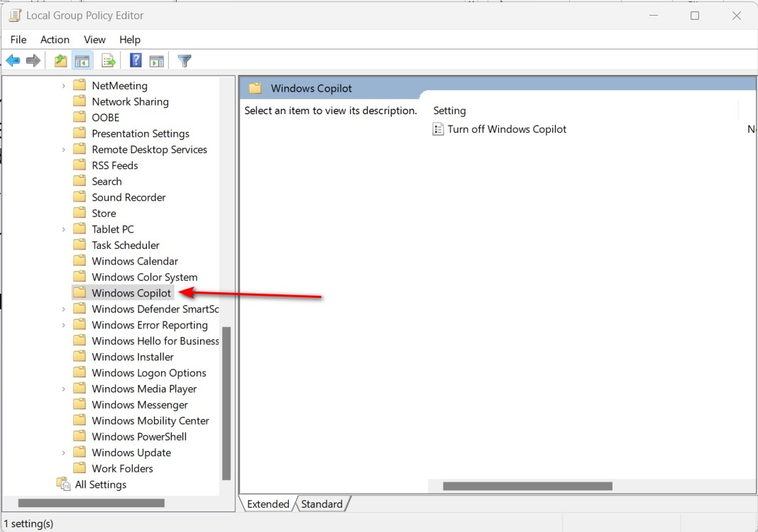Click the Forward arrow toolbar icon

click(33, 61)
